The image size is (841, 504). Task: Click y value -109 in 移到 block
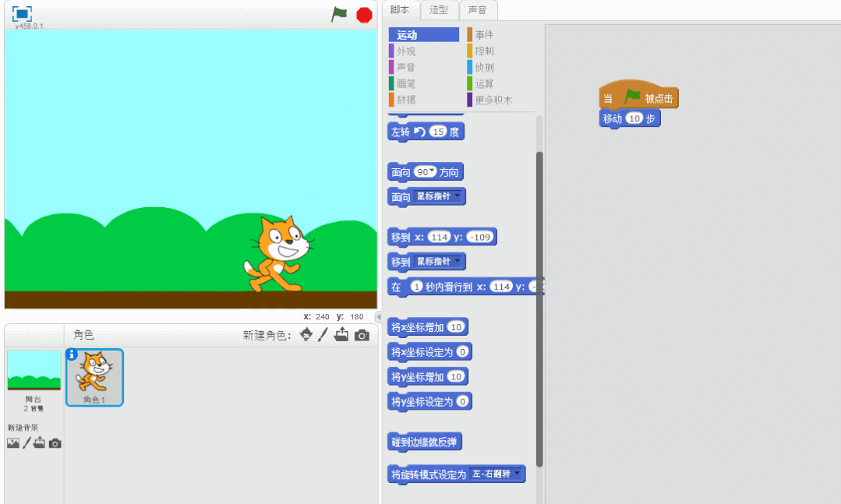click(x=479, y=237)
